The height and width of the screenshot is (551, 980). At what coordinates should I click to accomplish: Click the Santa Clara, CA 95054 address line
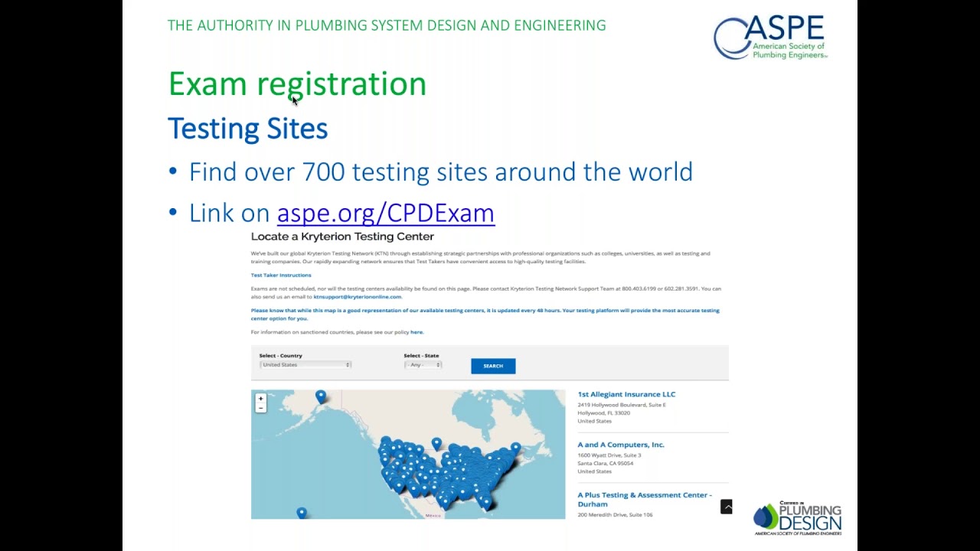pos(606,464)
